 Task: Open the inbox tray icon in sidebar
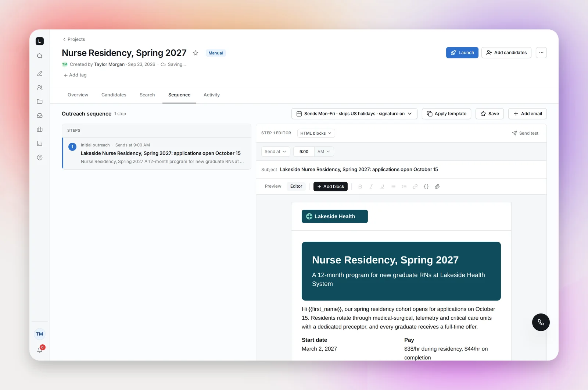(x=40, y=116)
